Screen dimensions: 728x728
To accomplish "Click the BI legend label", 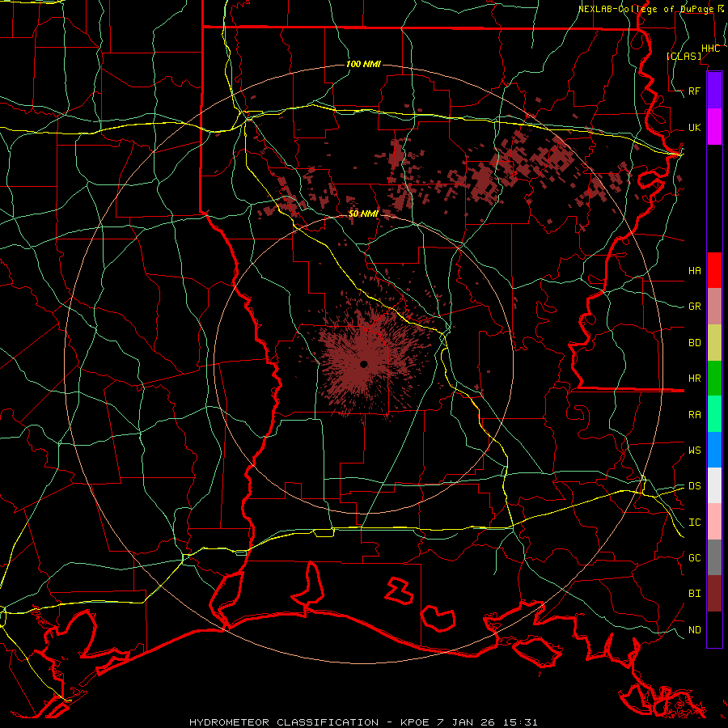I will [694, 594].
